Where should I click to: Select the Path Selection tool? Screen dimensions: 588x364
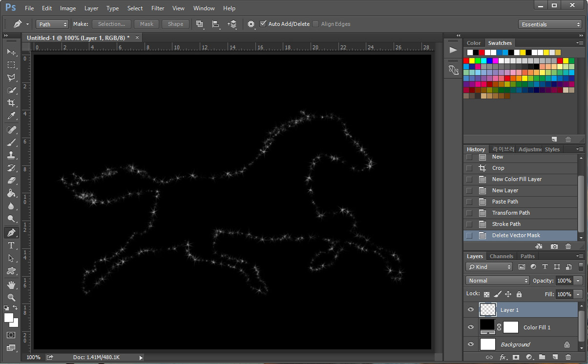coord(11,258)
